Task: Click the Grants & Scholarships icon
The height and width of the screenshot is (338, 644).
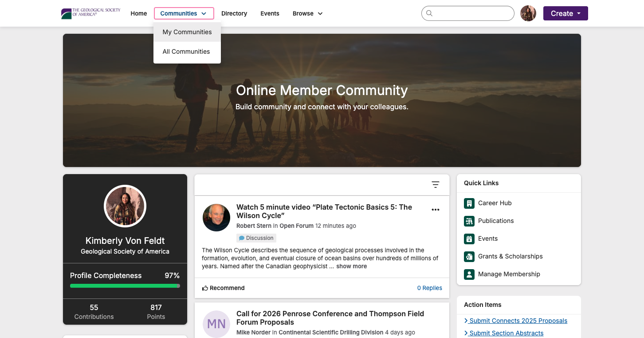Action: pyautogui.click(x=469, y=256)
